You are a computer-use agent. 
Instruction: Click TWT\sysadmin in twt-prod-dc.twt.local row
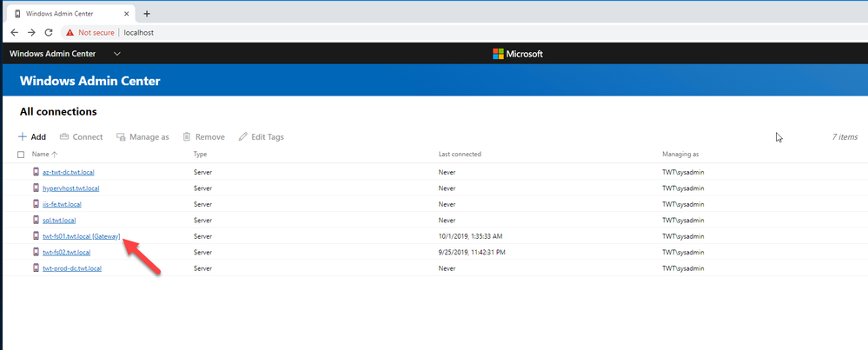coord(684,268)
